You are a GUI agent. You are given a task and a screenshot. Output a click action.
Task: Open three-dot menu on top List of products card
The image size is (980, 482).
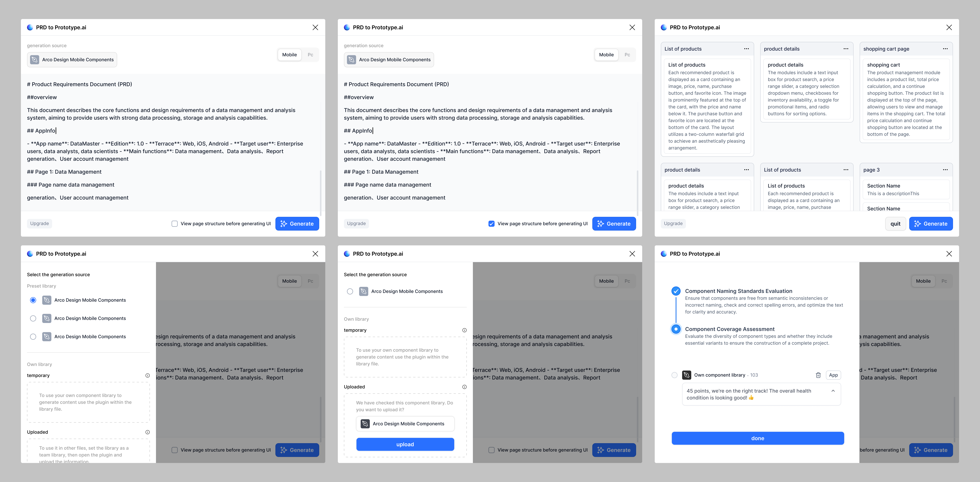click(x=746, y=49)
